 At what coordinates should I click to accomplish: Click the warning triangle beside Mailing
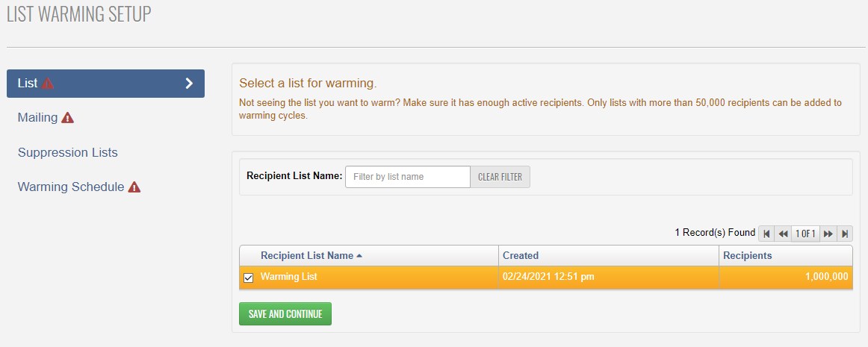coord(67,118)
